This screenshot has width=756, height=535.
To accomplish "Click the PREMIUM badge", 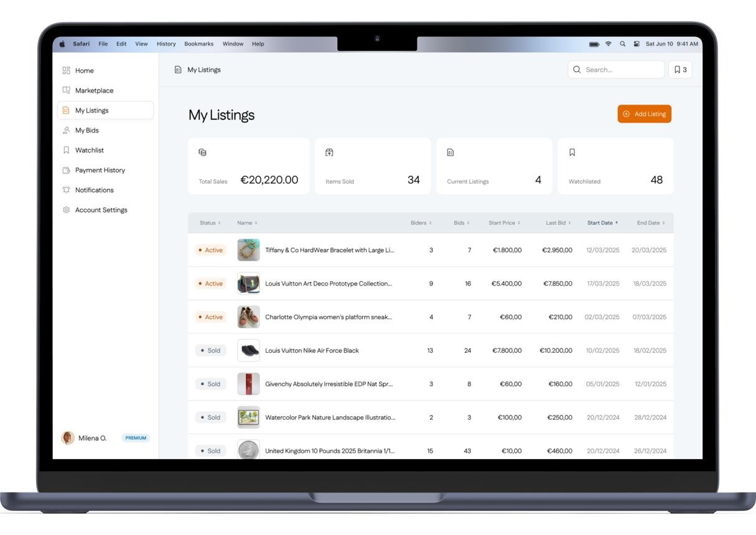I will click(x=136, y=438).
